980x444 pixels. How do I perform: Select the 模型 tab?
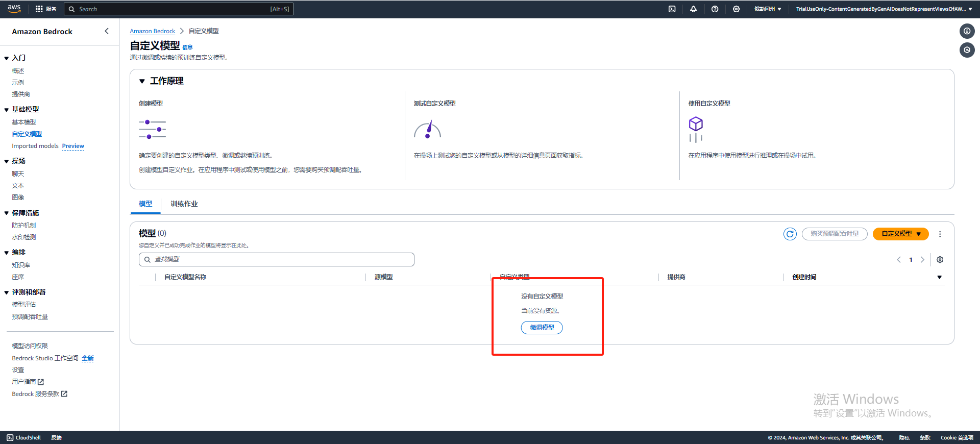click(x=145, y=204)
